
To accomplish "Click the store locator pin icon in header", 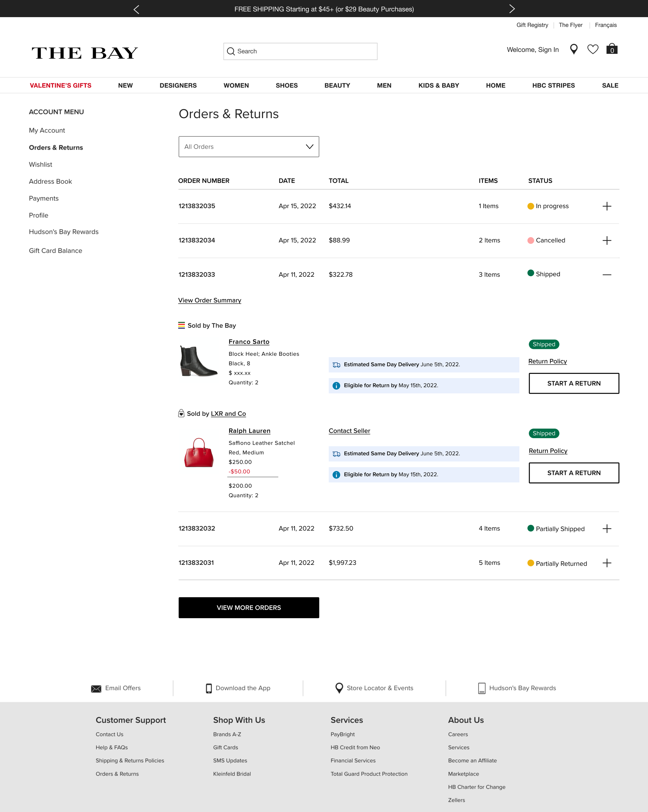I will click(x=574, y=49).
